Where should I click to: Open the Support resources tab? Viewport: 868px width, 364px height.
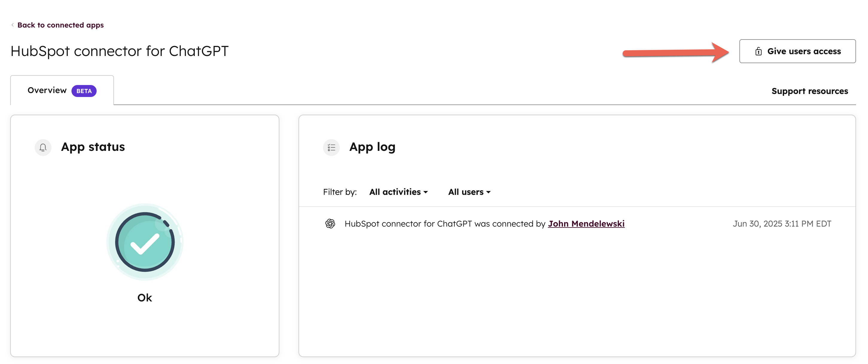pyautogui.click(x=810, y=91)
